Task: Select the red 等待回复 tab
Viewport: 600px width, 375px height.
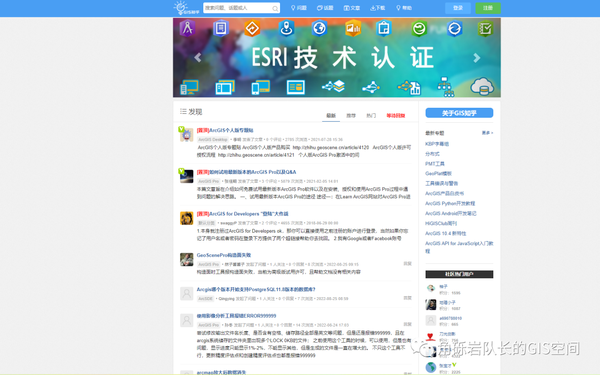Action: (x=396, y=116)
